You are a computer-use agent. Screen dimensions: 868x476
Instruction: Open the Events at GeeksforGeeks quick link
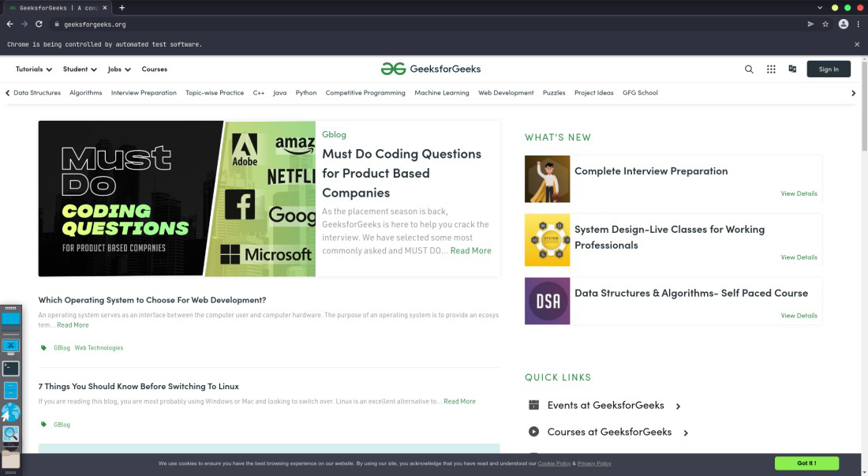[605, 406]
